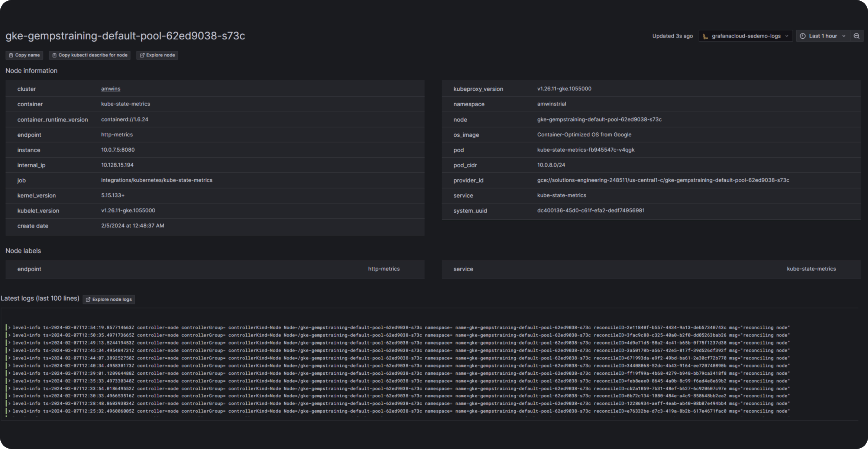The image size is (868, 449).
Task: Click the Updated 3s ago status
Action: click(x=673, y=36)
